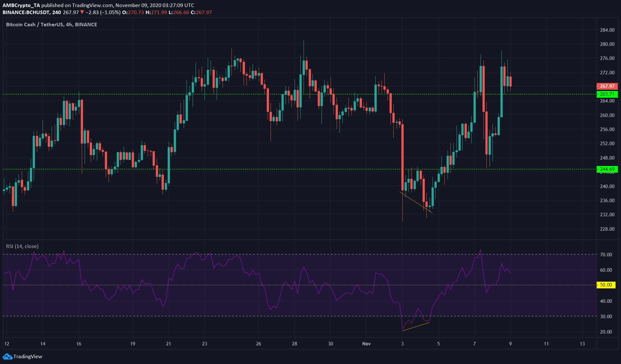Click the date 11 on time axis
This screenshot has height=364, width=621.
click(x=546, y=344)
